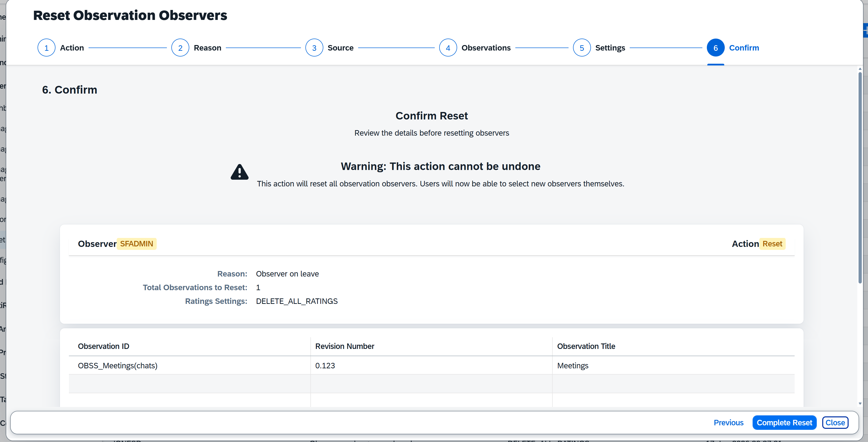This screenshot has height=442, width=868.
Task: Open the Settings wizard step label
Action: pyautogui.click(x=610, y=48)
